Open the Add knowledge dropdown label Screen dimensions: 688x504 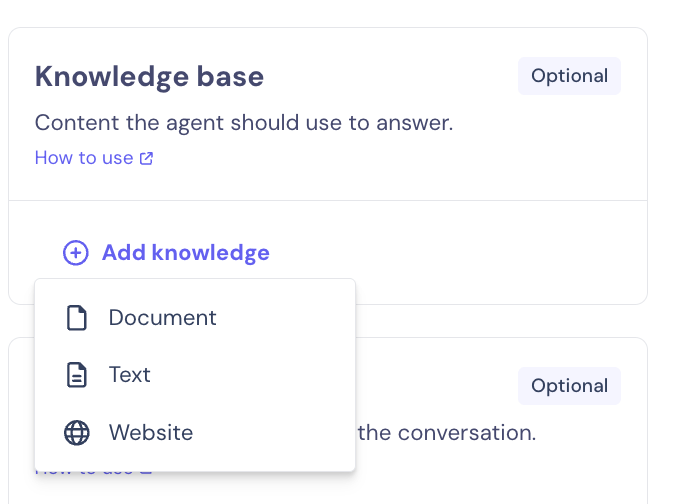tap(186, 253)
